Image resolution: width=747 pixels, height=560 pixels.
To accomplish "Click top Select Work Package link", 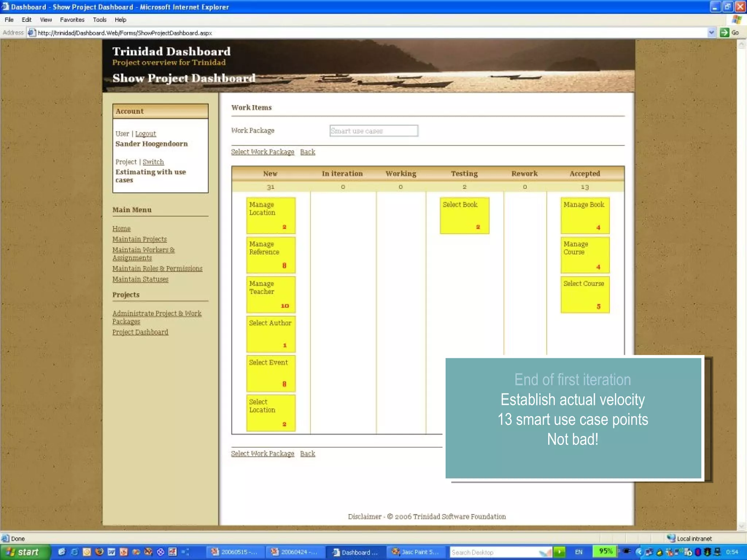I will pos(263,152).
